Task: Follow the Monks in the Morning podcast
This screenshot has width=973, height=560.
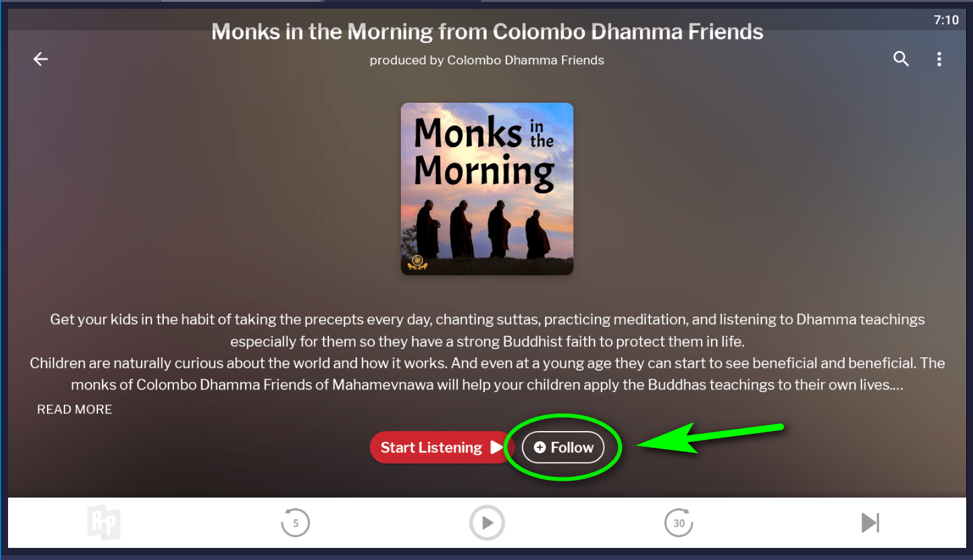Action: [x=563, y=447]
